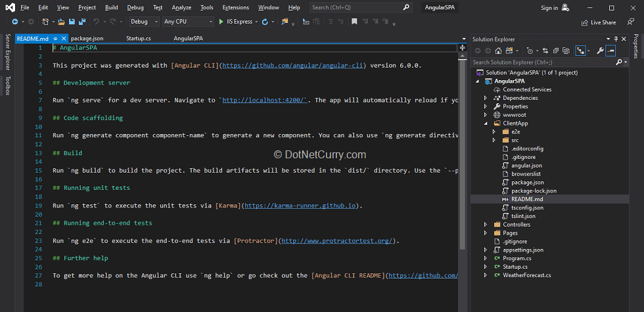Select tsconfig.json in Solution Explorer
This screenshot has height=312, width=644.
pos(527,208)
